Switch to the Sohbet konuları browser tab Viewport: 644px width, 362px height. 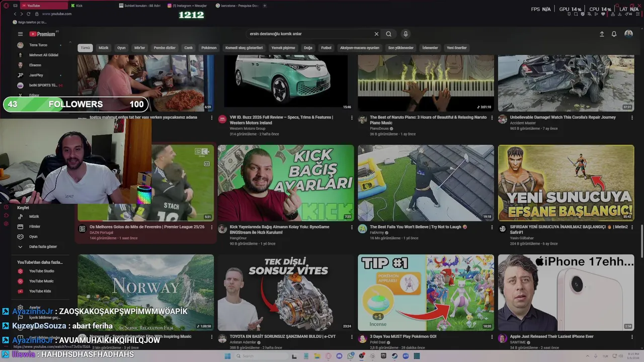(x=141, y=6)
